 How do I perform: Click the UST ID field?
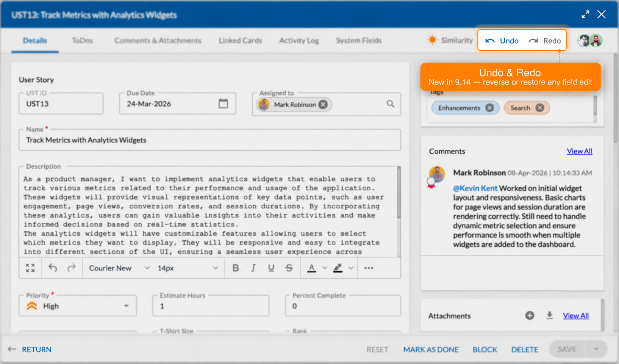(61, 103)
